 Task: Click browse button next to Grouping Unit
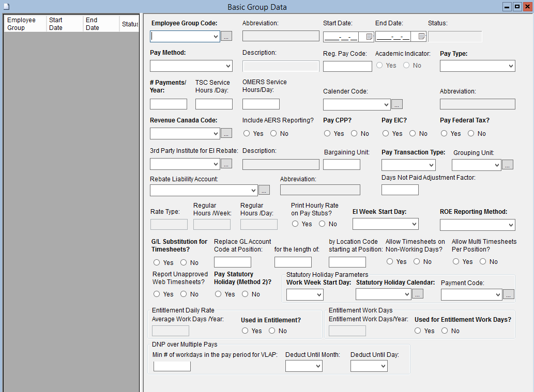point(508,165)
